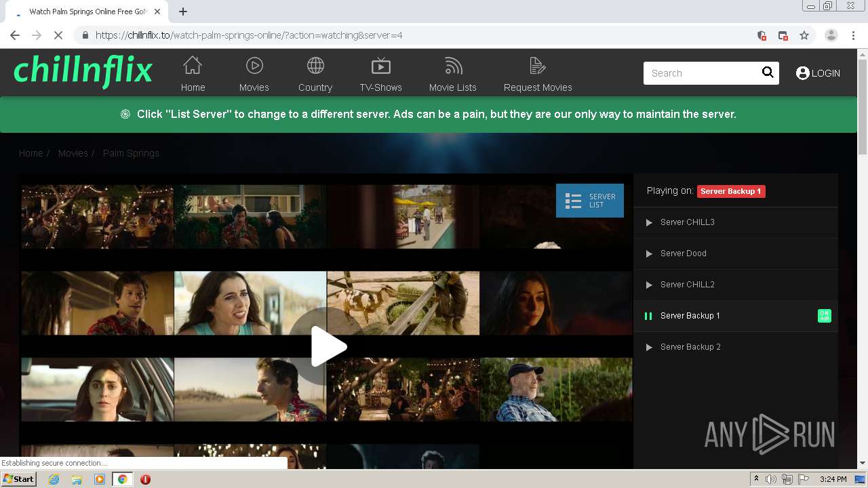Viewport: 868px width, 488px height.
Task: Click the green ON AIR badge
Action: tap(824, 316)
